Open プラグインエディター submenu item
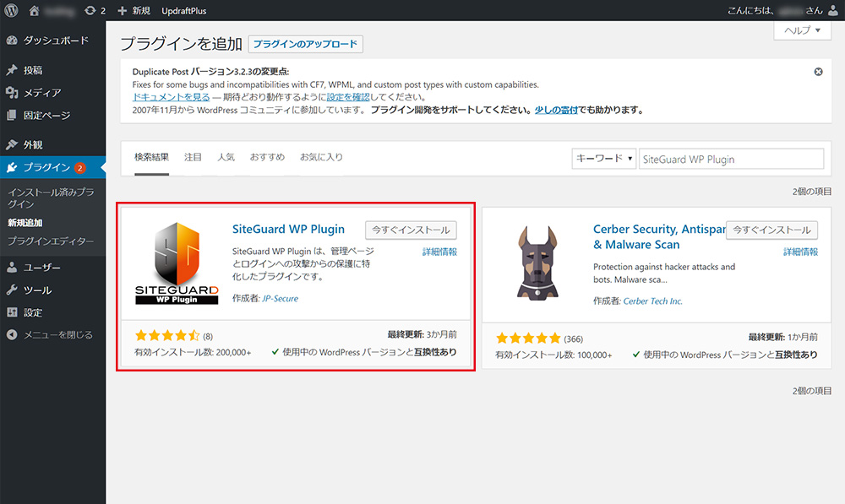Screen dimensions: 845x504 pyautogui.click(x=51, y=241)
